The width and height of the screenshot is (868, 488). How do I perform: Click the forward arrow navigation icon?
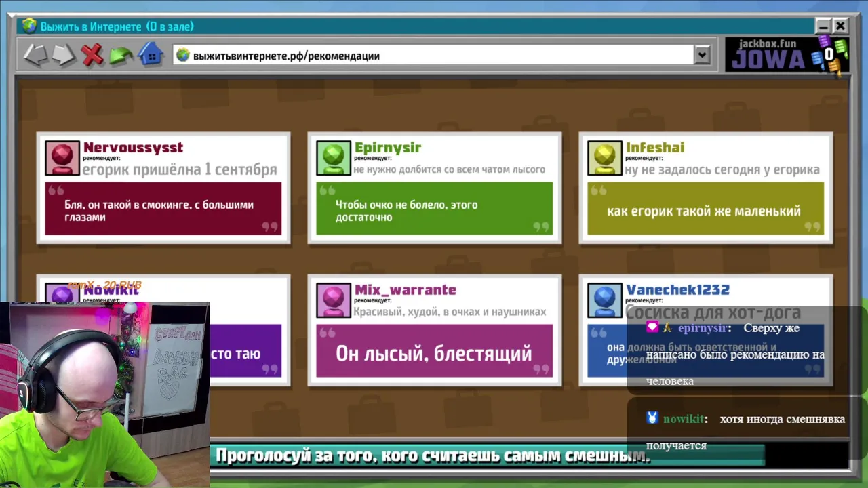(63, 56)
